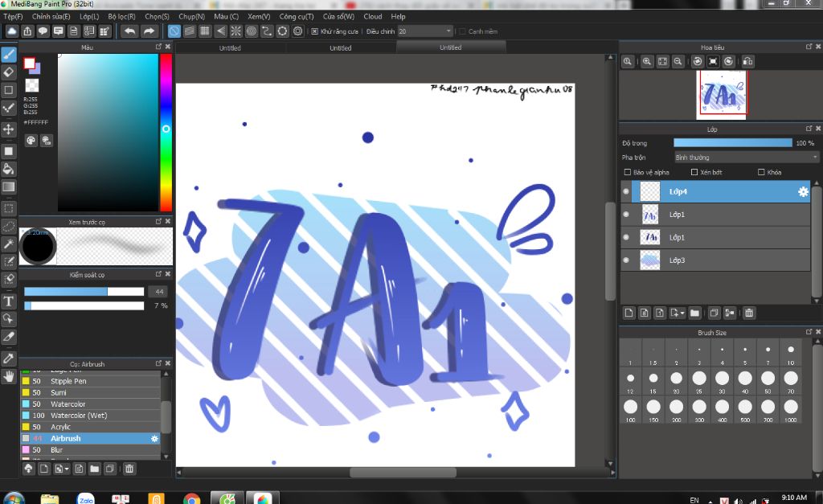
Task: Select the Move tool
Action: (x=8, y=129)
